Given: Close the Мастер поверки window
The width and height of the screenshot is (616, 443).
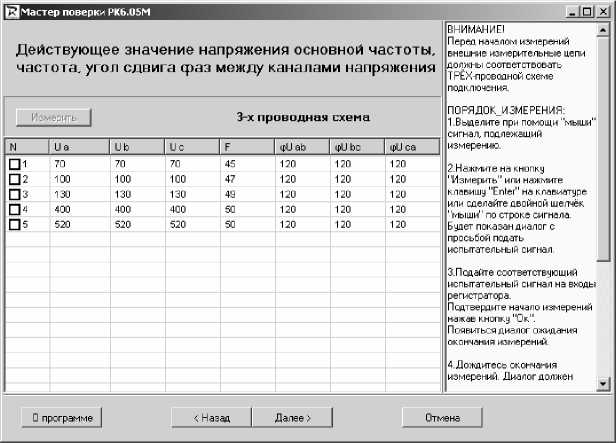Looking at the screenshot, I should pos(603,12).
